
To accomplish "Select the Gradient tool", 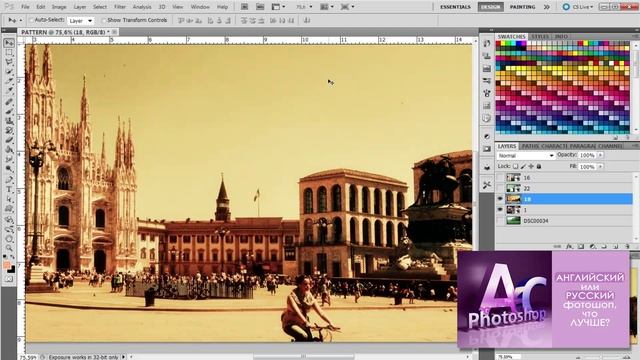I will click(x=9, y=150).
